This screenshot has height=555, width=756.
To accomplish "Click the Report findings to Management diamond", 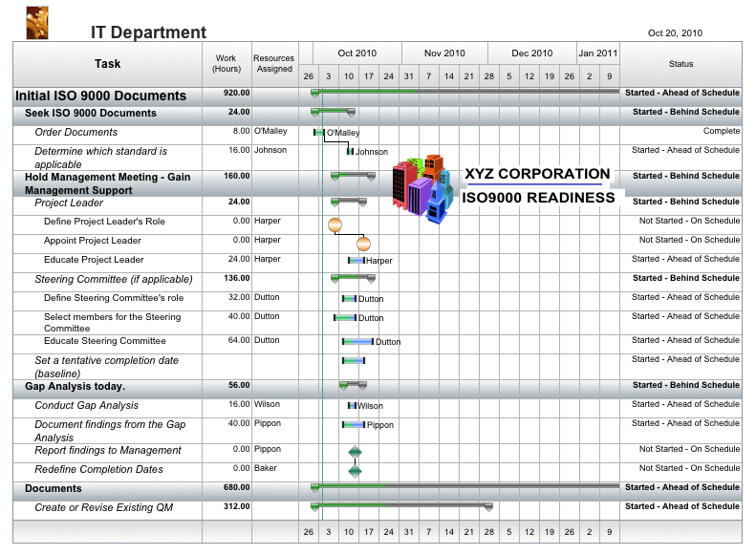I will coord(356,452).
